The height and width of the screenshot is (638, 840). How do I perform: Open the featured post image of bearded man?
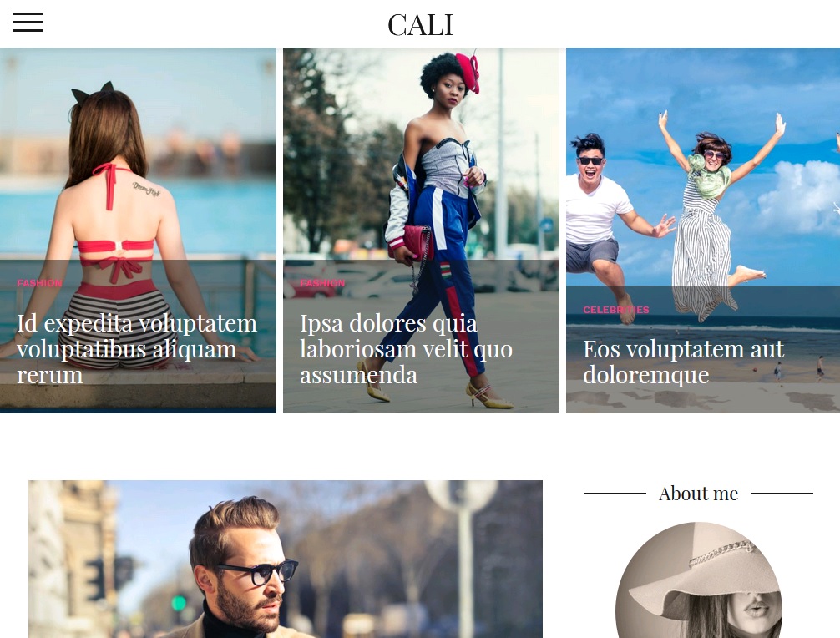pos(286,559)
